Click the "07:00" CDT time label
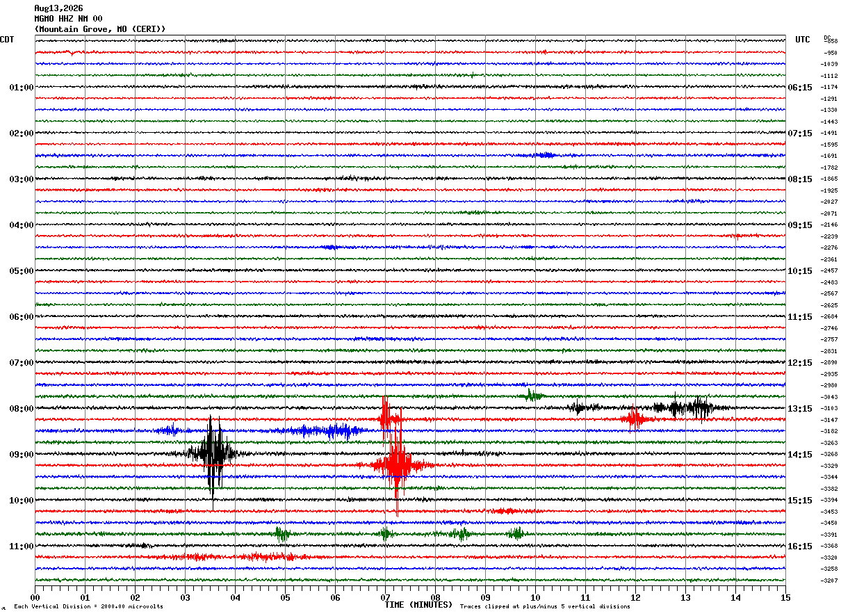The image size is (841, 616). (x=21, y=363)
